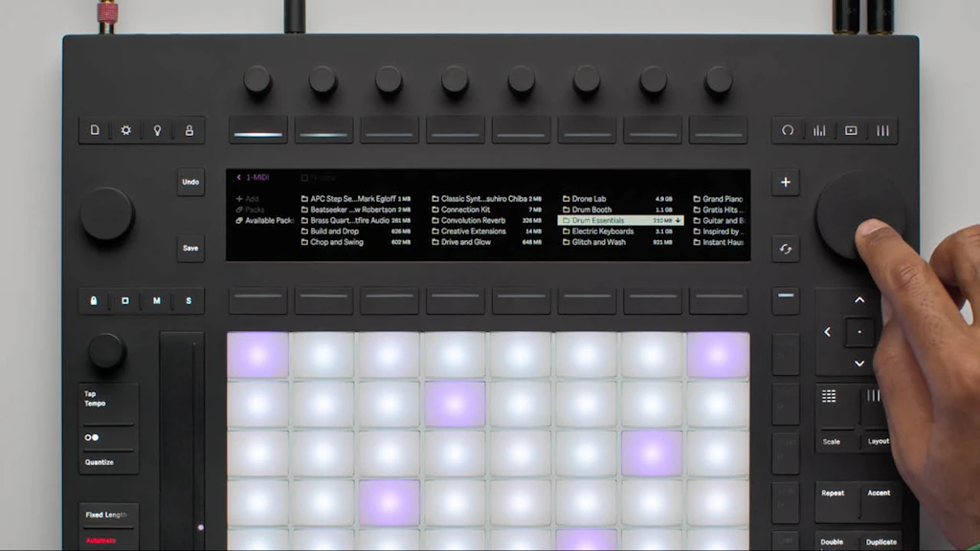
Task: Click the plus icon next to Add on display
Action: (x=238, y=199)
